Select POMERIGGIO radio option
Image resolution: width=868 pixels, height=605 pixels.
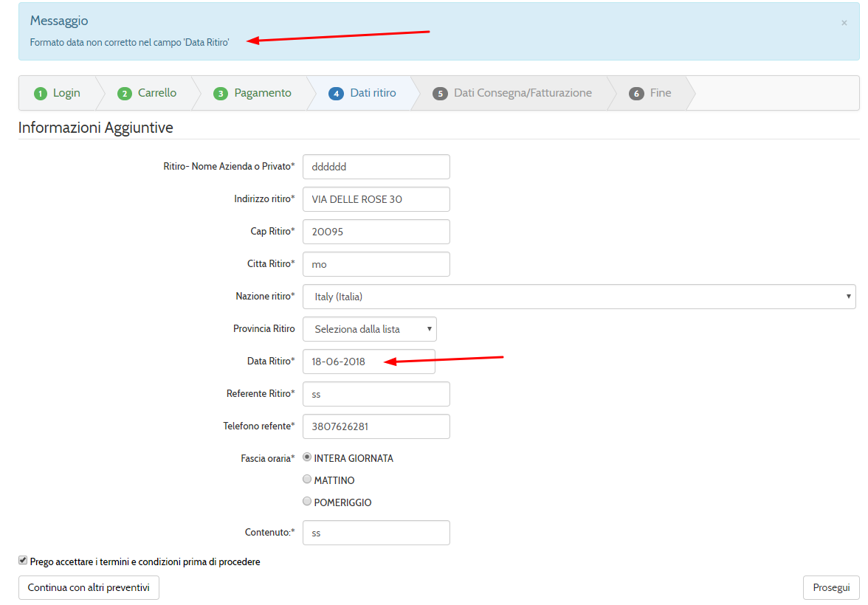coord(307,502)
